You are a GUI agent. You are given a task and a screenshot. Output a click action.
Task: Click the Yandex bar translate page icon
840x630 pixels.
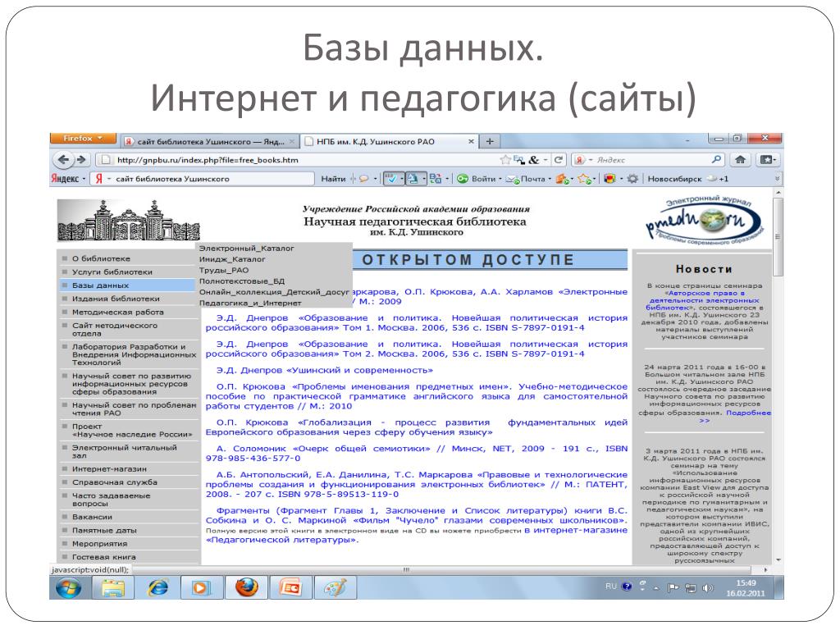point(435,179)
